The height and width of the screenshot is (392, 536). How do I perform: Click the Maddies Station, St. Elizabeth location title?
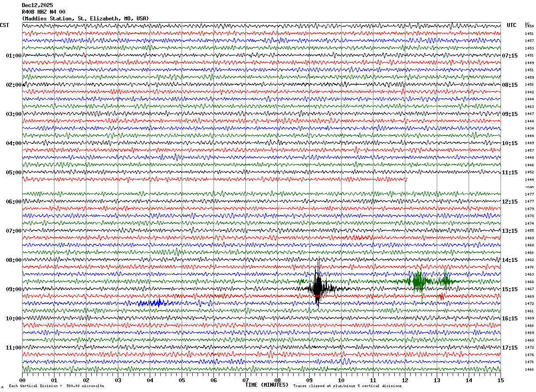[x=85, y=19]
